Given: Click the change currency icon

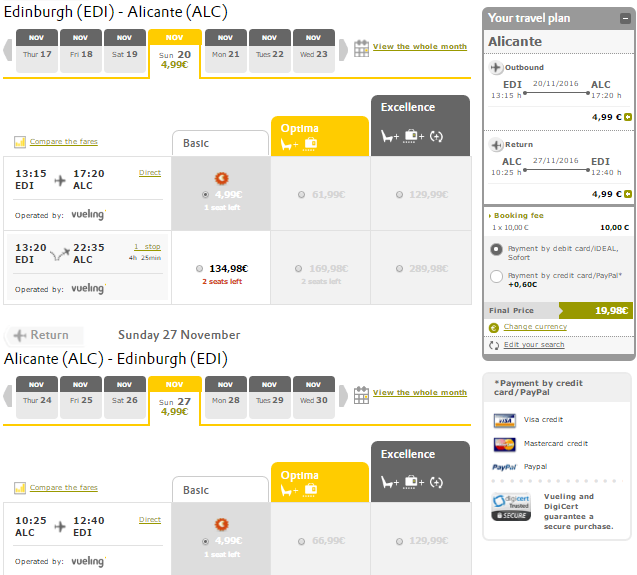Looking at the screenshot, I should click(x=494, y=327).
